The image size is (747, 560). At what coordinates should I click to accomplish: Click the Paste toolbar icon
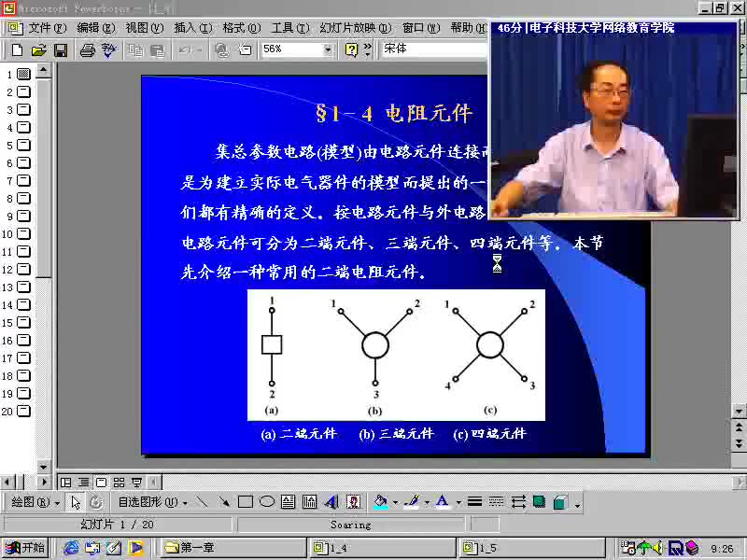tap(157, 50)
